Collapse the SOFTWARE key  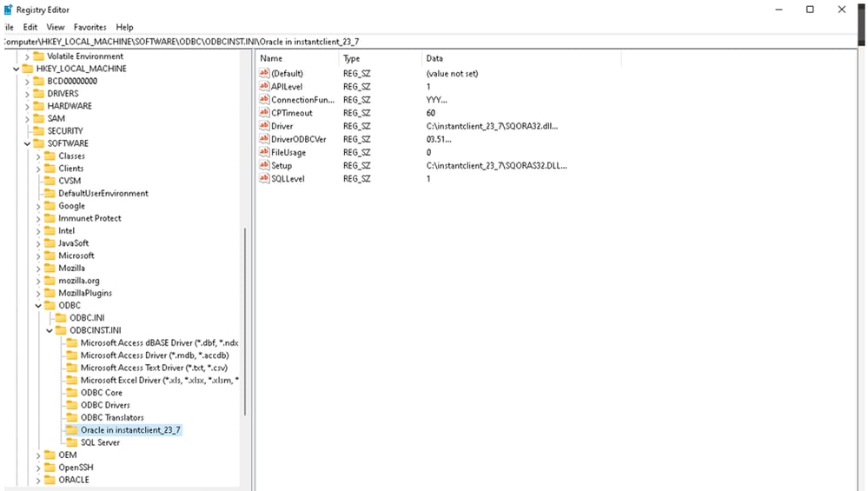point(27,144)
